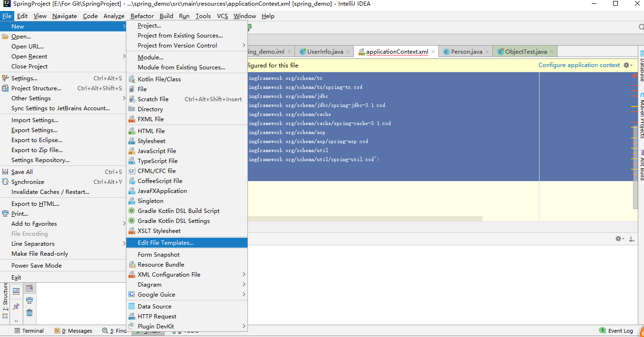The width and height of the screenshot is (644, 337).
Task: Click the red error indicator in editor gutter
Action: [635, 76]
